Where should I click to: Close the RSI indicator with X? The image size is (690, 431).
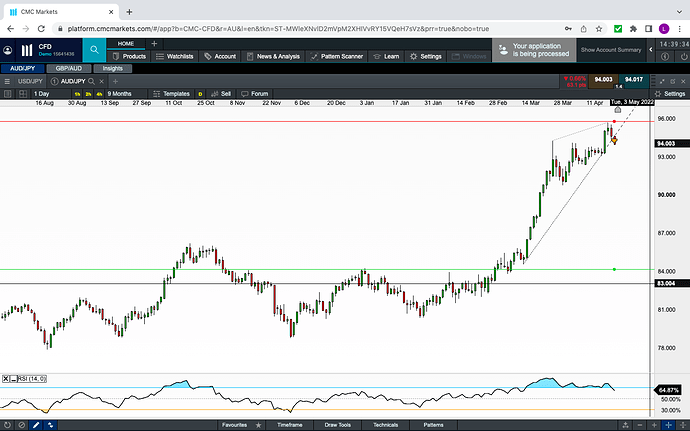tap(5, 378)
